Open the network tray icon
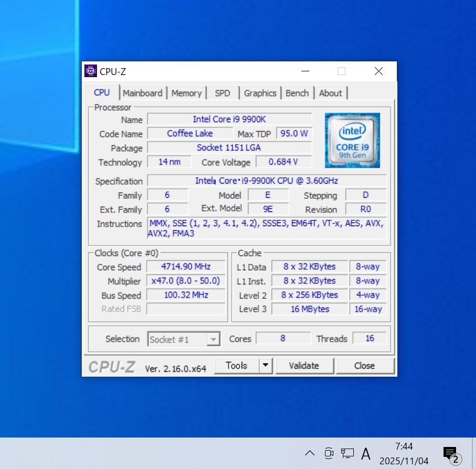The width and height of the screenshot is (476, 469). pos(347,453)
